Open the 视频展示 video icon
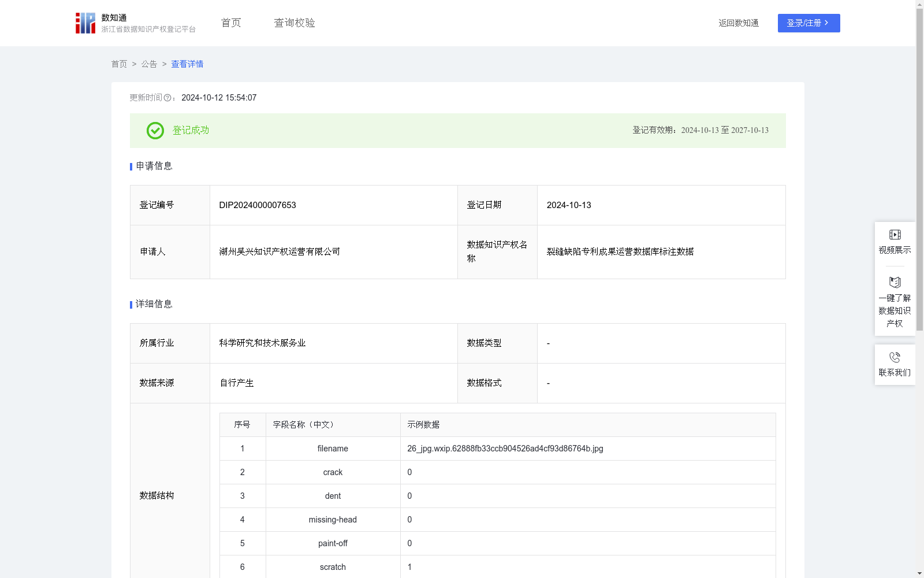The height and width of the screenshot is (578, 924). 895,235
